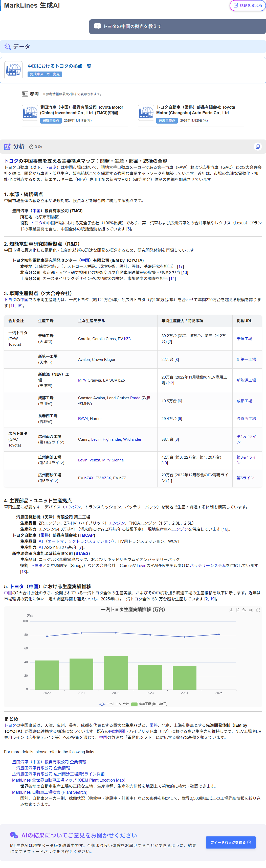Copy the analysis with the copy icon
Screen dimensions: 266x868
[258, 147]
